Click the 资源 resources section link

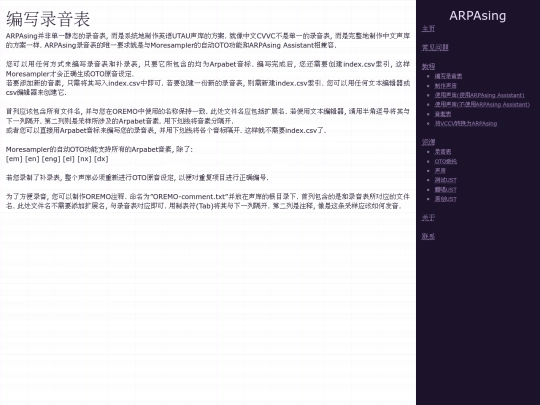coord(428,142)
